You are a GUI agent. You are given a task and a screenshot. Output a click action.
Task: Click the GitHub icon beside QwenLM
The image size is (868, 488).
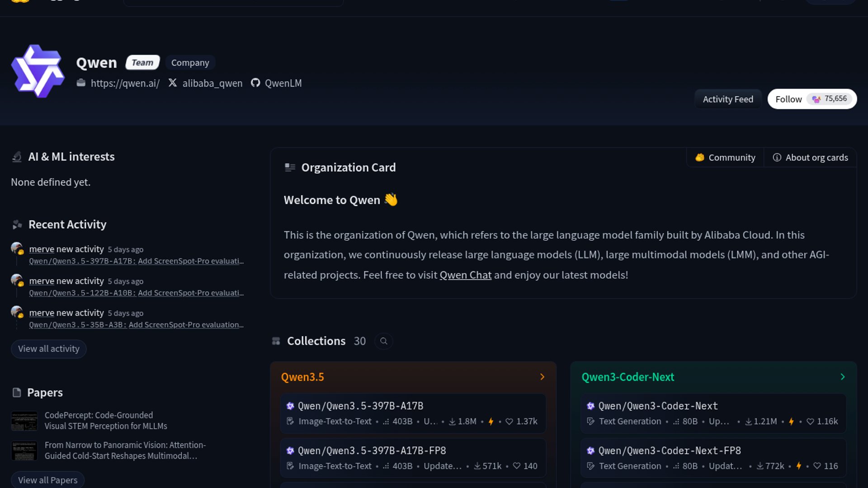255,83
